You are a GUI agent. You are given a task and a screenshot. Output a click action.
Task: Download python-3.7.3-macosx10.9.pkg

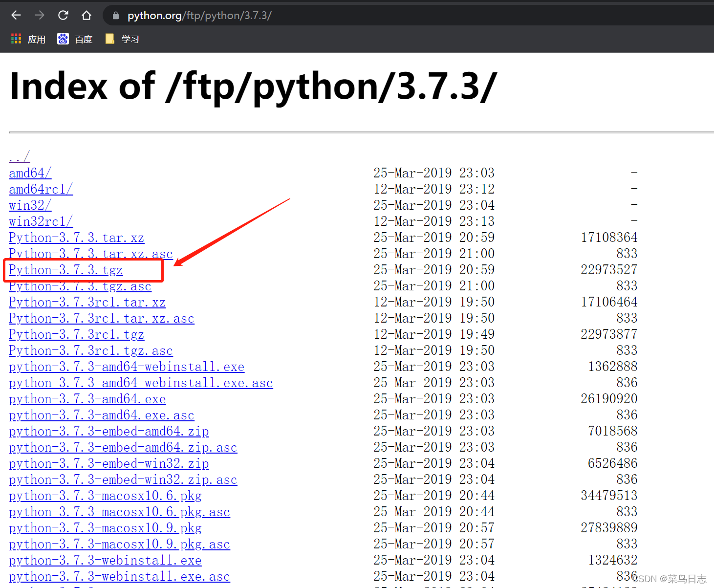pos(106,528)
